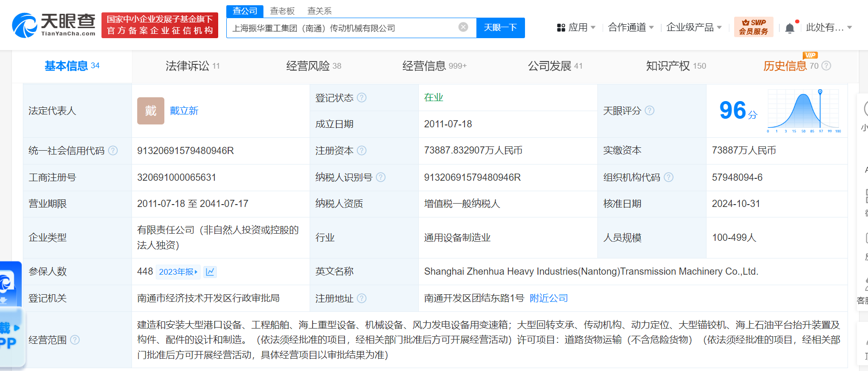Click the 附近公司 link
Viewport: 868px width, 371px height.
coord(549,299)
